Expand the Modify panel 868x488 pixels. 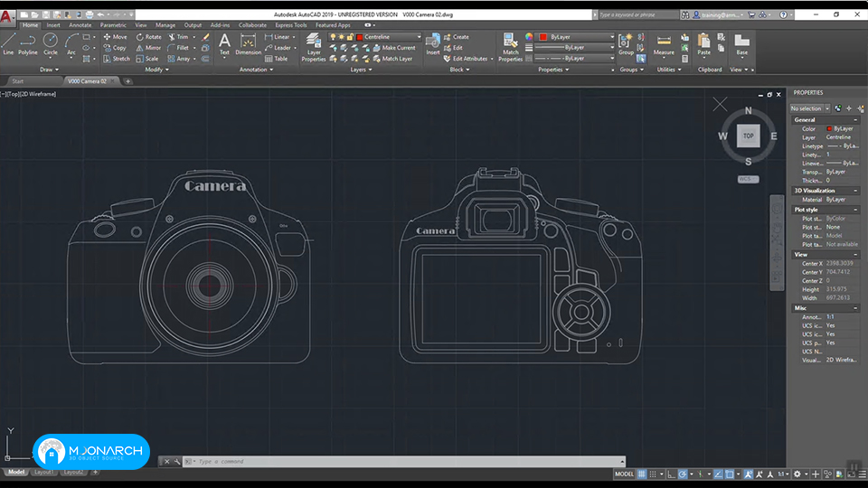point(156,70)
